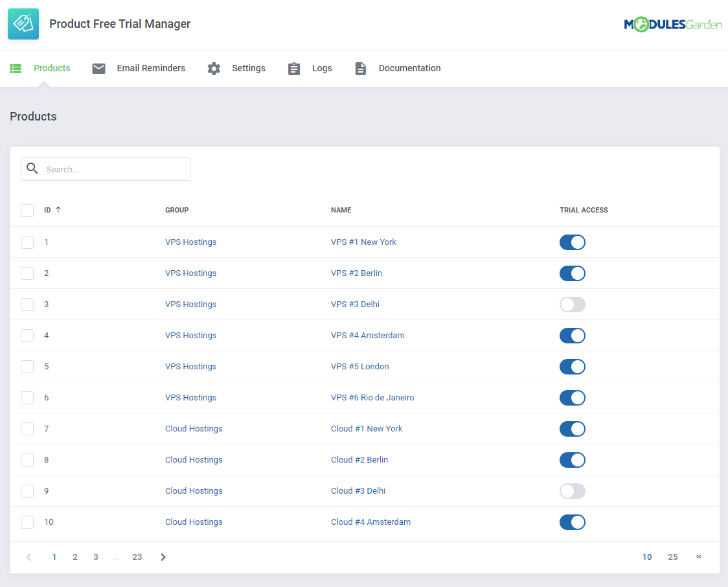Click the Email Reminders envelope icon
The width and height of the screenshot is (728, 587).
(x=98, y=69)
